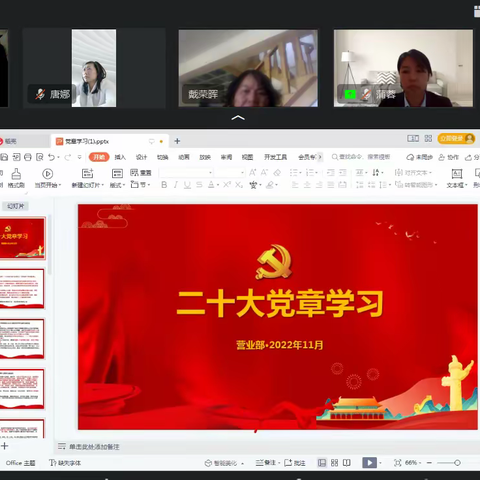Toggle Superscript formatting
This screenshot has height=480, width=480.
[227, 184]
